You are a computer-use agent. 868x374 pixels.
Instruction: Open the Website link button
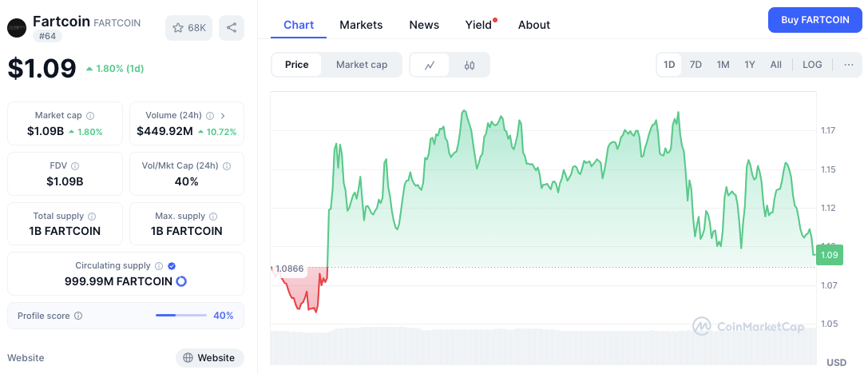click(209, 358)
